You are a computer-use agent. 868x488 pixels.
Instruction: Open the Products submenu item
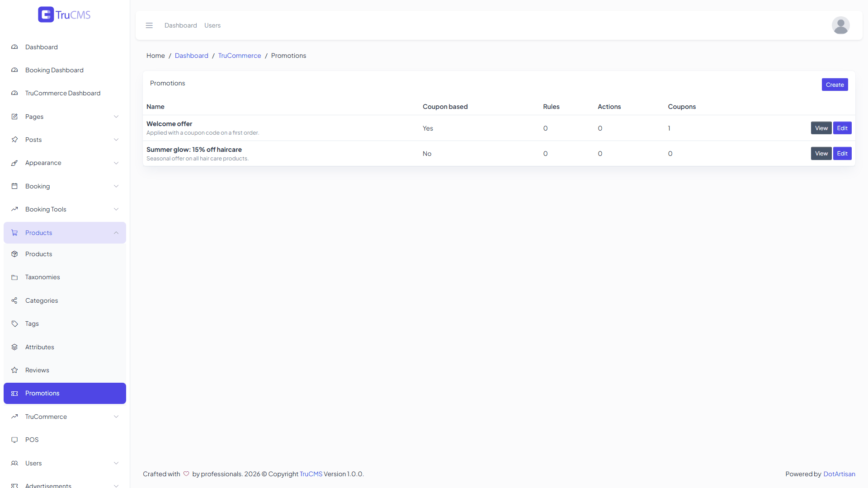click(65, 254)
